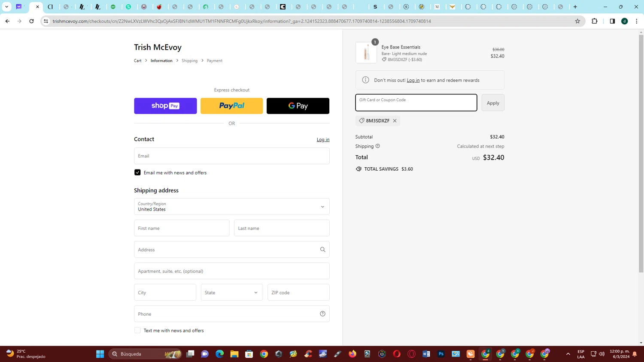Focus the Apartment, suite field
This screenshot has height=362, width=644.
pyautogui.click(x=232, y=271)
